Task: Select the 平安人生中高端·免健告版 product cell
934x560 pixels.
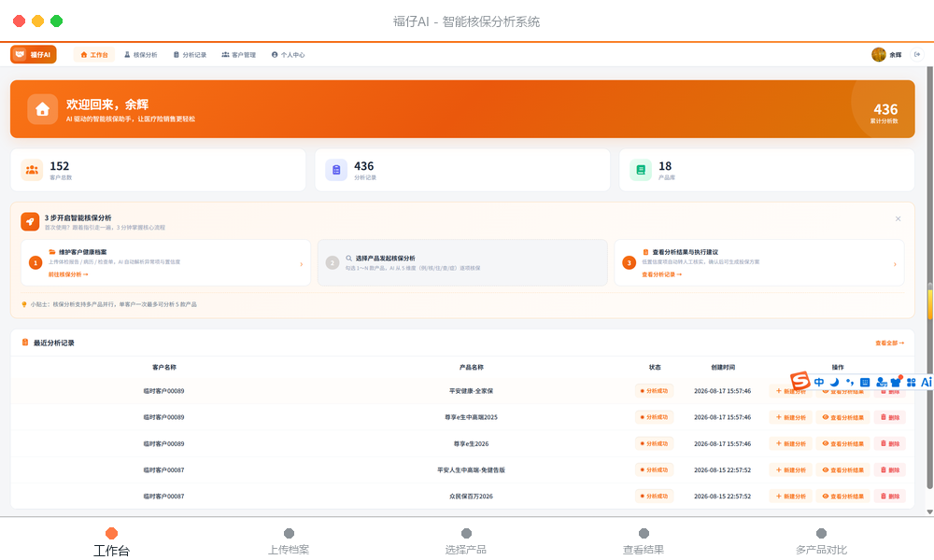Action: [x=471, y=469]
